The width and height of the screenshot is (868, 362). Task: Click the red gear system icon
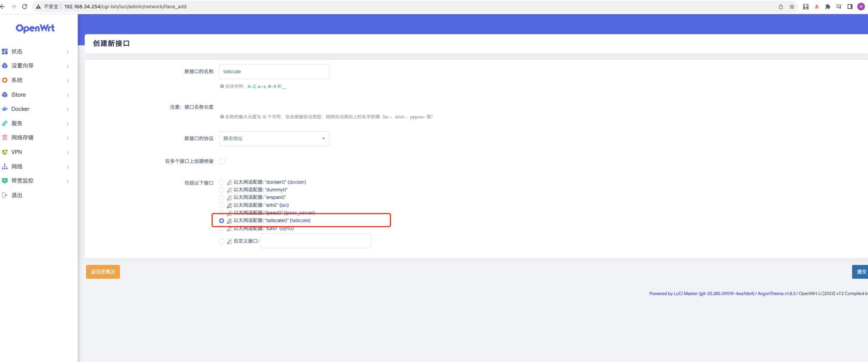tap(5, 80)
